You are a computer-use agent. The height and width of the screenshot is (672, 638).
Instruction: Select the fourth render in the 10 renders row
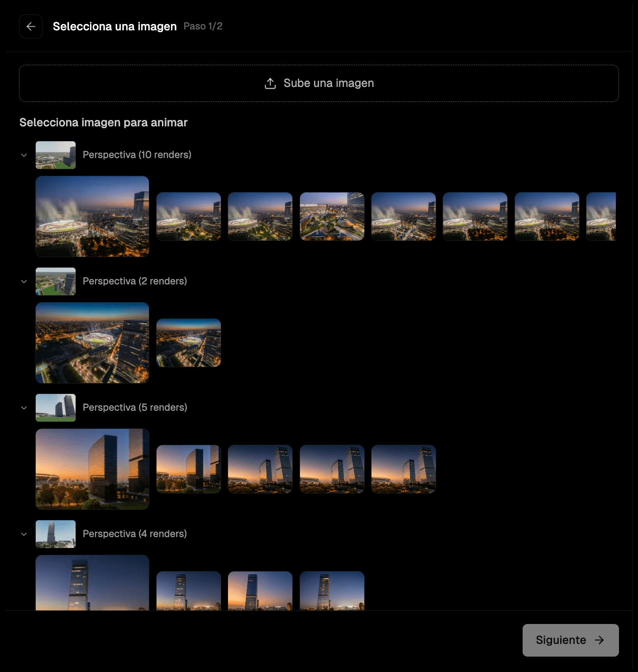coord(332,216)
